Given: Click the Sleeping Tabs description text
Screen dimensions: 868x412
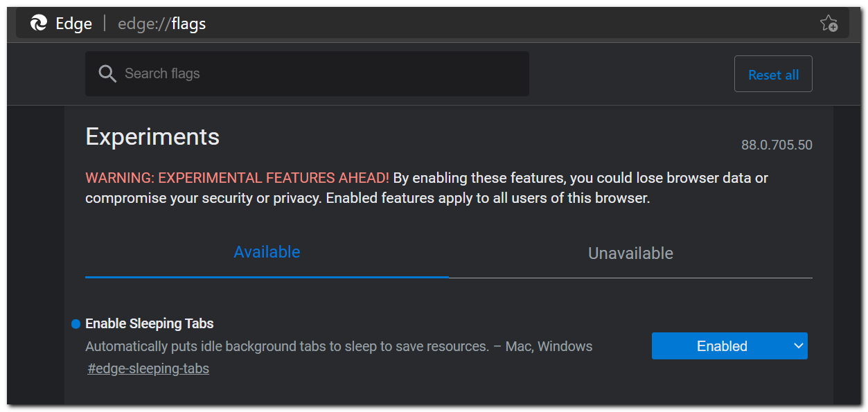Looking at the screenshot, I should pyautogui.click(x=338, y=346).
